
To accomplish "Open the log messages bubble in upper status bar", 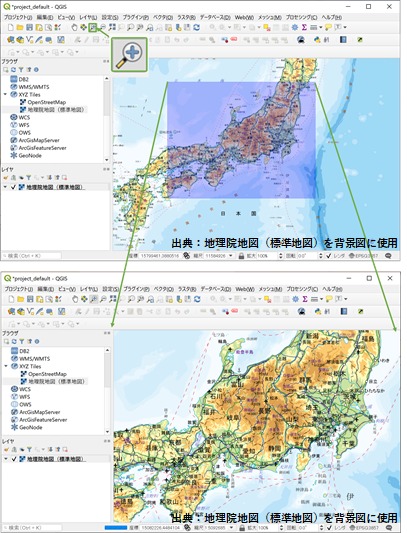I will (x=388, y=256).
